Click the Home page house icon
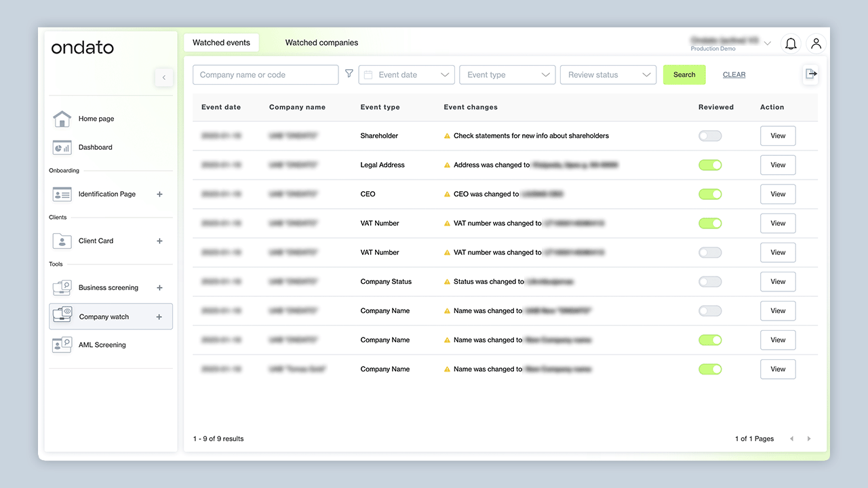This screenshot has width=868, height=488. (62, 119)
